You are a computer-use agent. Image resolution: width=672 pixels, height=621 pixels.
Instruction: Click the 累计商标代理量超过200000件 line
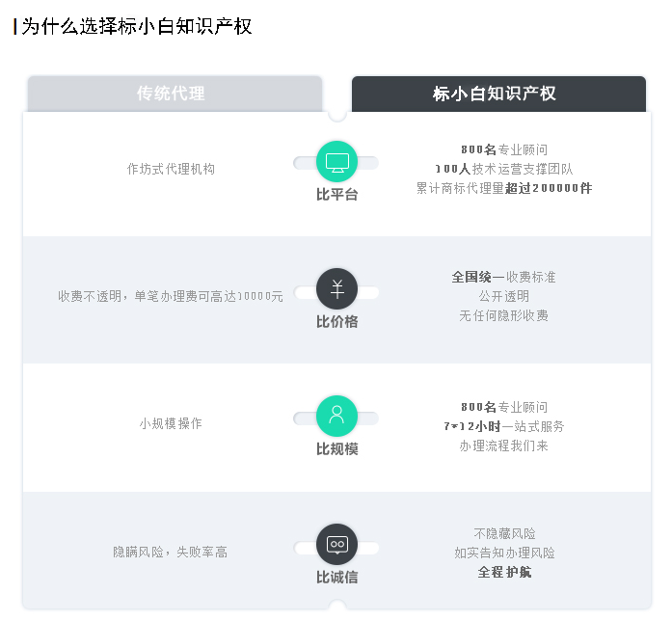point(504,189)
